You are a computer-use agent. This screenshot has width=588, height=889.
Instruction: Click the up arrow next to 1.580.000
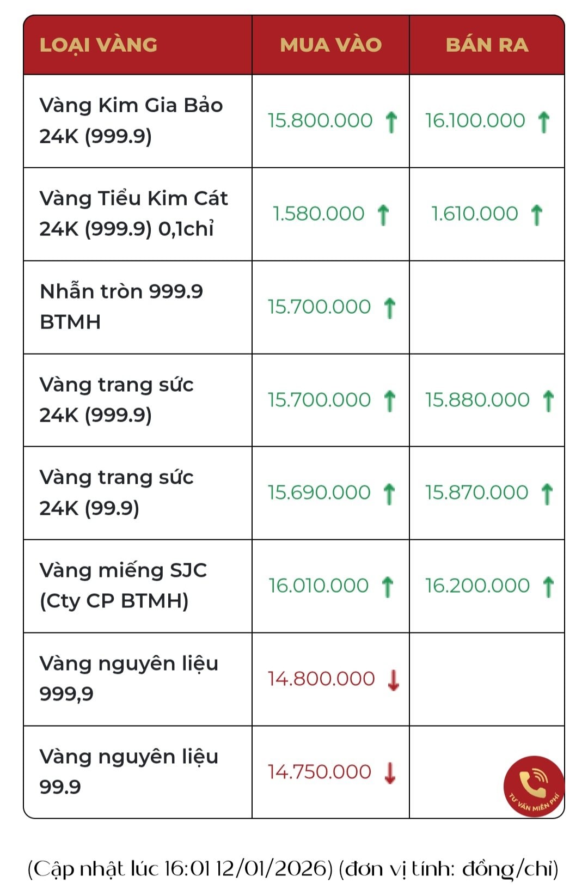pos(383,215)
